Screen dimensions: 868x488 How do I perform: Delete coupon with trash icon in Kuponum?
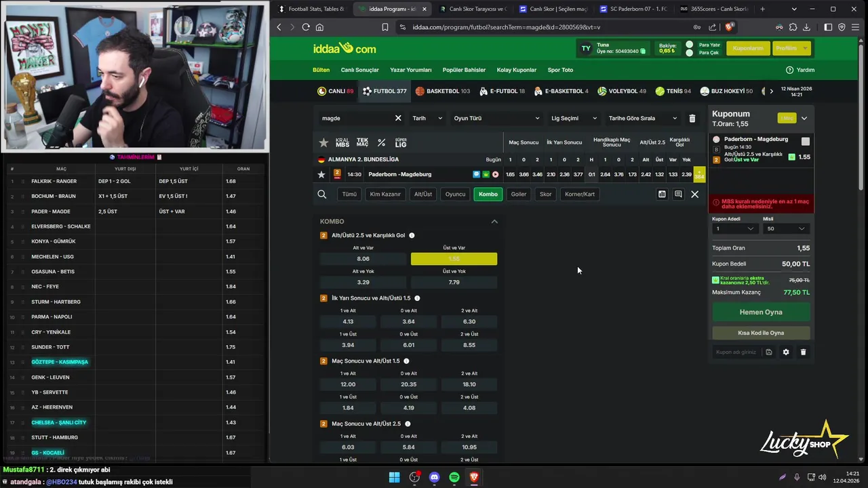803,352
